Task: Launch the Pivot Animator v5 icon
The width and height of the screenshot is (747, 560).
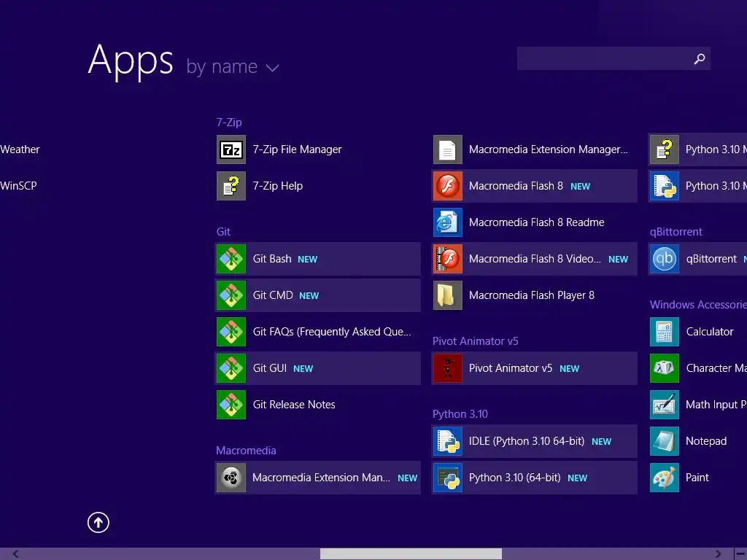Action: click(447, 368)
